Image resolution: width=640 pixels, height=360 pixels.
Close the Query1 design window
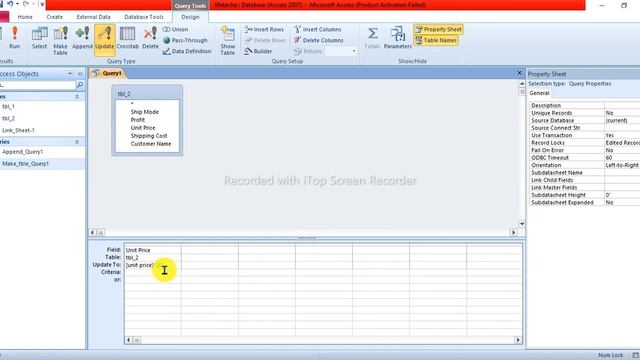pyautogui.click(x=519, y=73)
